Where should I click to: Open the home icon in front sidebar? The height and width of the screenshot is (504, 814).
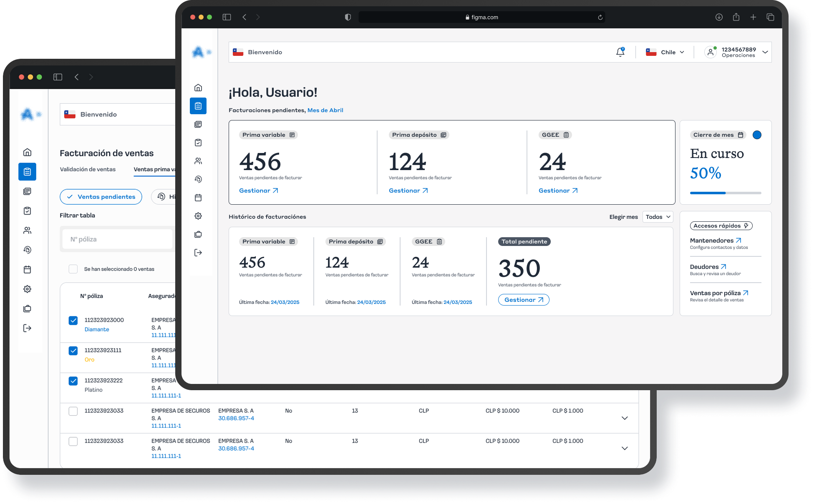click(x=198, y=88)
